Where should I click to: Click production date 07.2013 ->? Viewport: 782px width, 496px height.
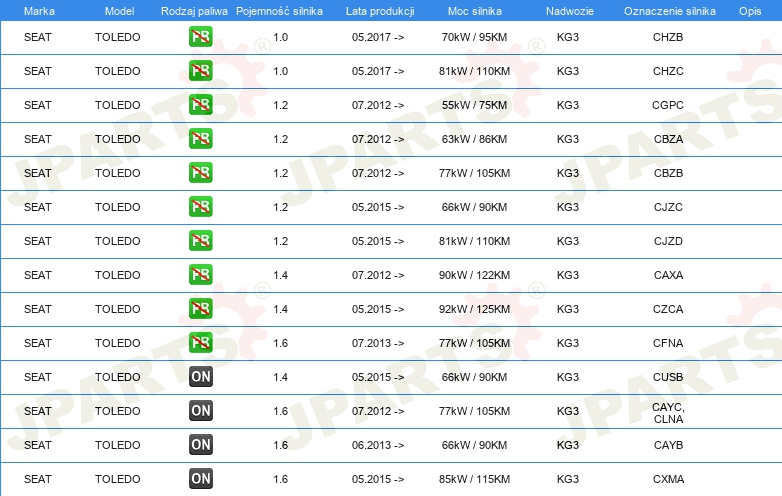[x=378, y=343]
